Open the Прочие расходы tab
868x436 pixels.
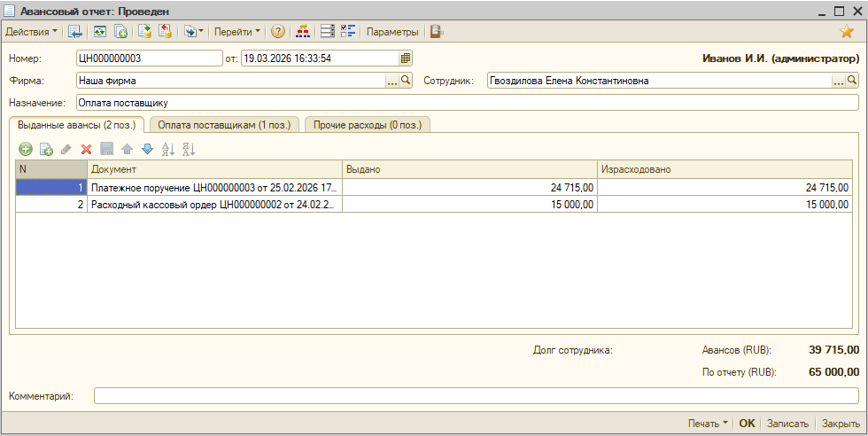368,125
